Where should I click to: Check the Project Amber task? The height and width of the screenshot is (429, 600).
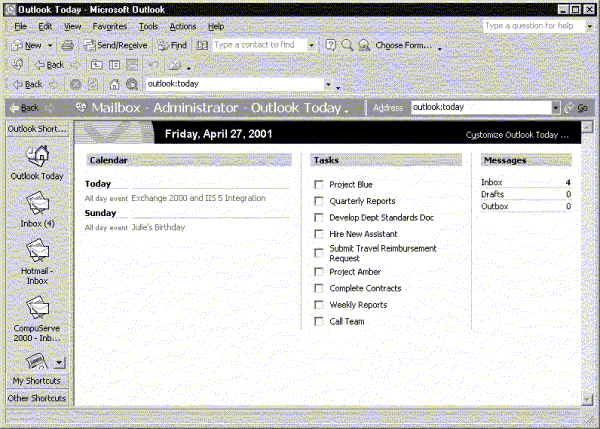pos(318,272)
